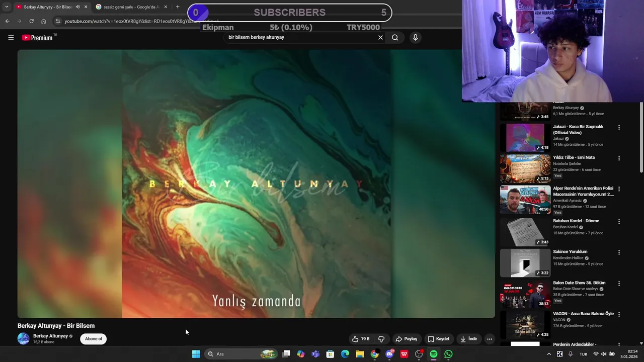The width and height of the screenshot is (644, 362).
Task: Switch to Google Chrome on the taskbar
Action: [x=374, y=354]
